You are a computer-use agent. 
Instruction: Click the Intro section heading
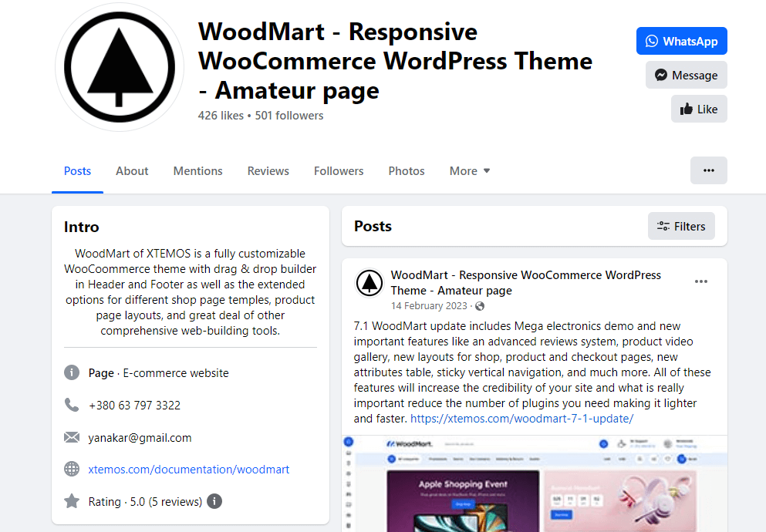pos(81,227)
